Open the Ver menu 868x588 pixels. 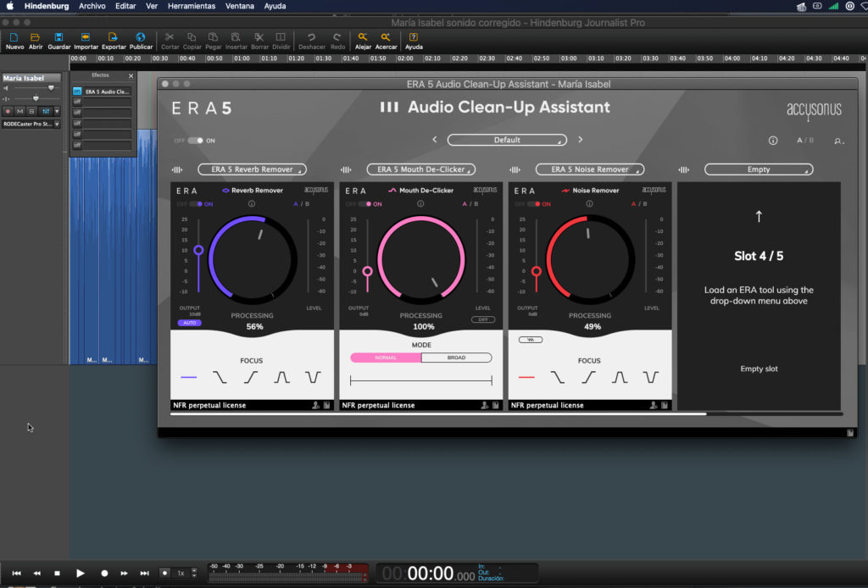[152, 6]
